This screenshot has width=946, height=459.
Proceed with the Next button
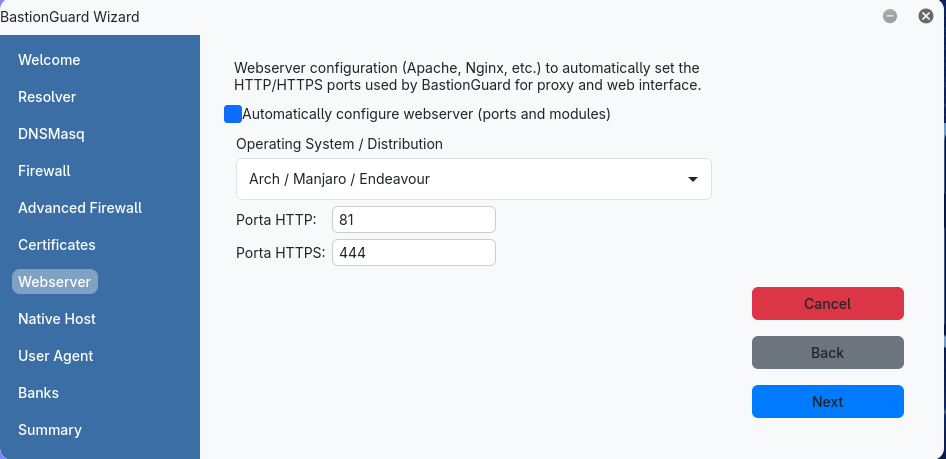point(828,402)
